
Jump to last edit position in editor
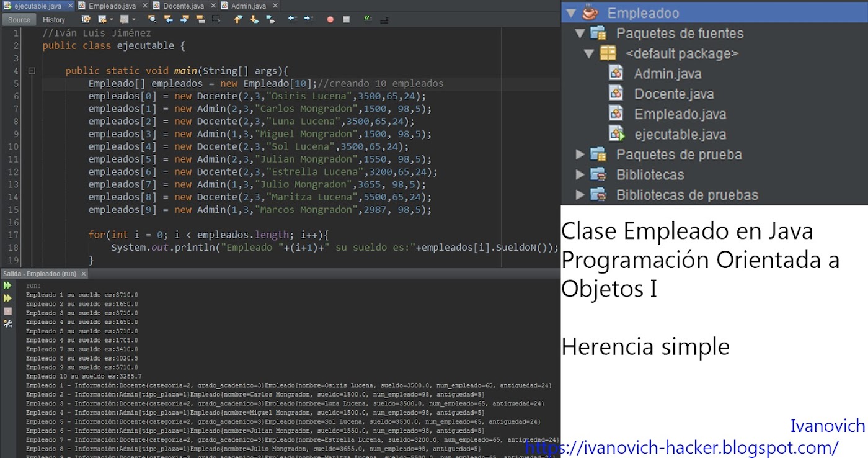click(86, 19)
